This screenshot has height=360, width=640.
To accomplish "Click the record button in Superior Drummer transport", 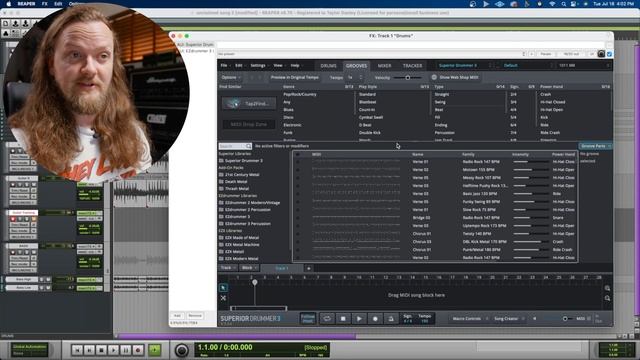I will click(375, 318).
